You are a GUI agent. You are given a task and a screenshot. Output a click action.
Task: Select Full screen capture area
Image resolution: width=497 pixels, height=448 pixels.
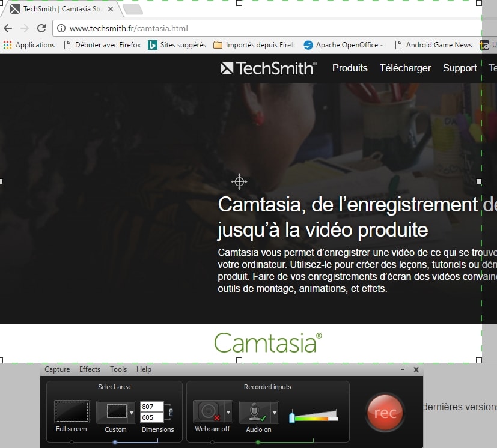click(x=72, y=411)
